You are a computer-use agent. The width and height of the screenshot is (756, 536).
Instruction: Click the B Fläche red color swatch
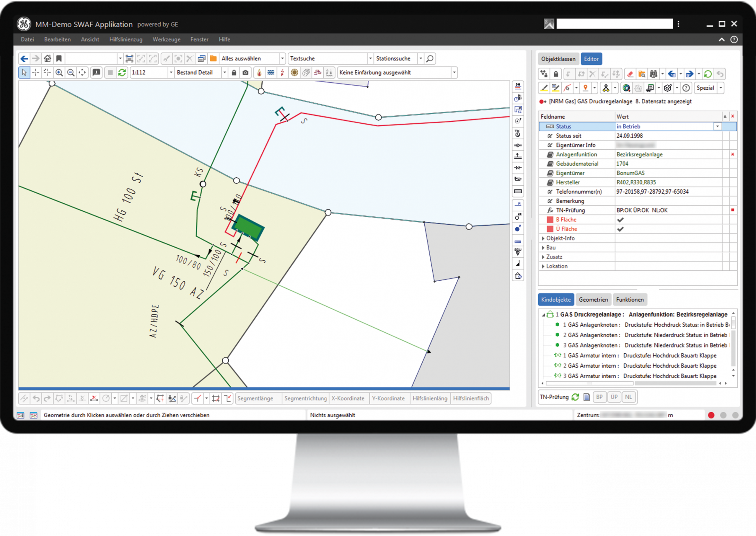click(x=550, y=220)
